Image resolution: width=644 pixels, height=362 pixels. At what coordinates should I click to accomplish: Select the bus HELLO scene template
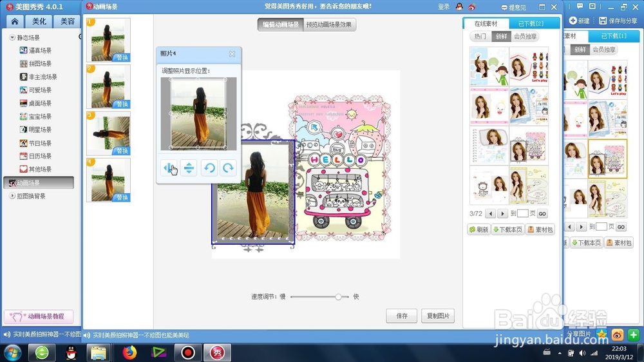[529, 146]
